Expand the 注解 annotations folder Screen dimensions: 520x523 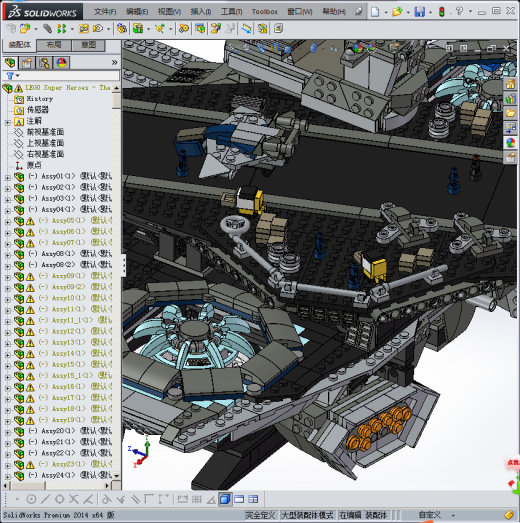click(8, 122)
